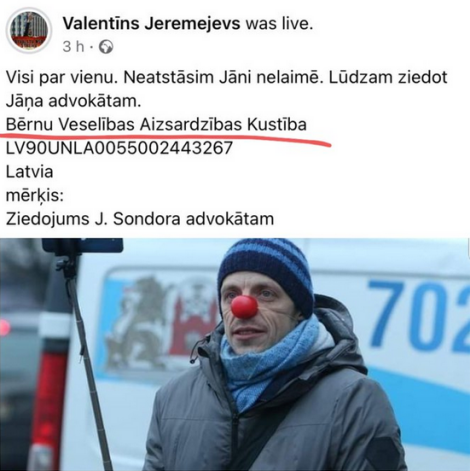The height and width of the screenshot is (471, 470).
Task: Click the globe public privacy icon
Action: [x=106, y=47]
